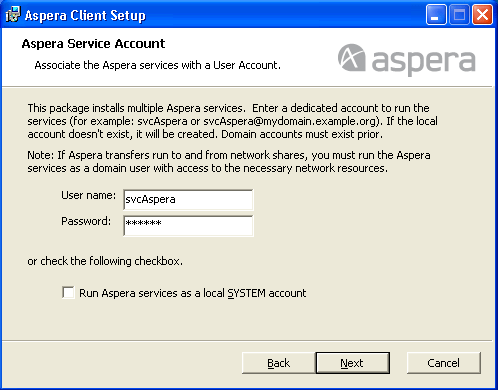The width and height of the screenshot is (498, 390).
Task: Proceed with the Next button
Action: (x=352, y=363)
